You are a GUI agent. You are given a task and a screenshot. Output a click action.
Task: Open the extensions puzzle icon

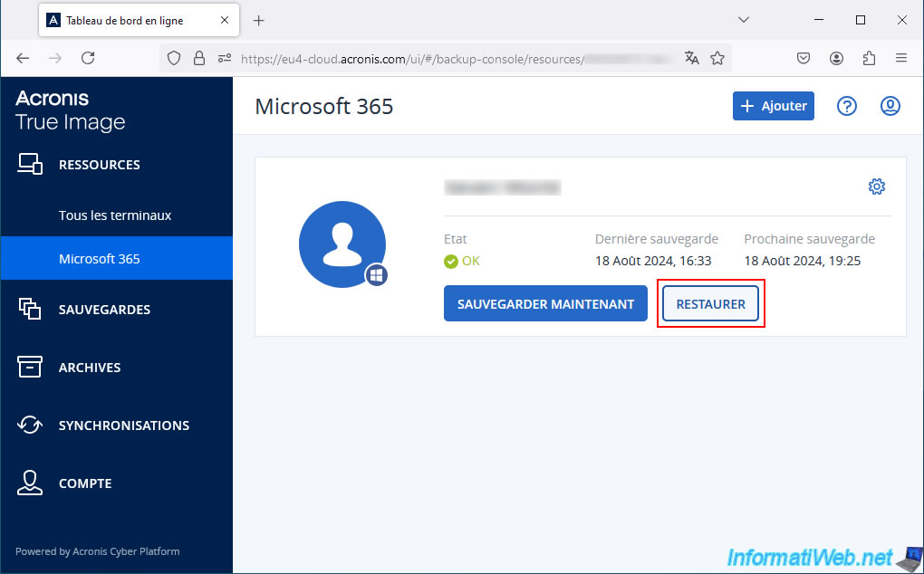coord(869,58)
